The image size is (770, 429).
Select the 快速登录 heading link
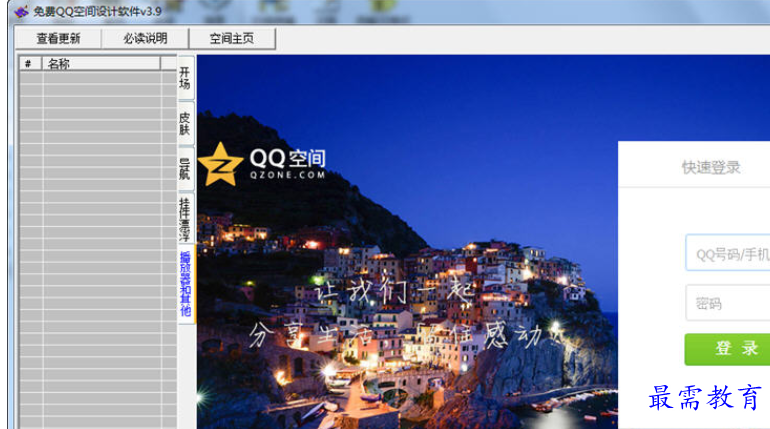711,167
